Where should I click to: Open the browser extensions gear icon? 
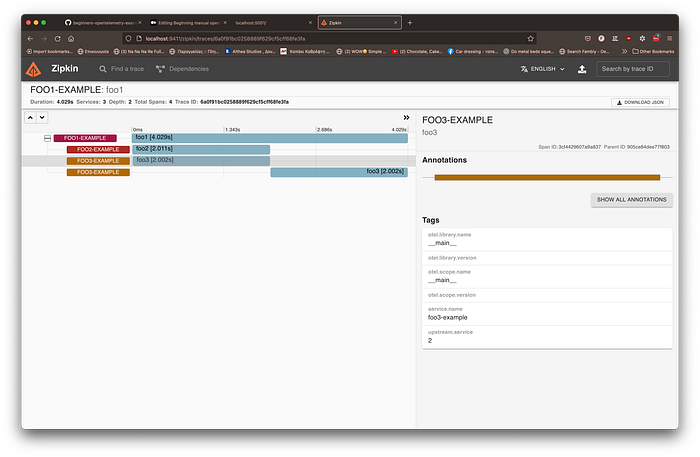642,39
